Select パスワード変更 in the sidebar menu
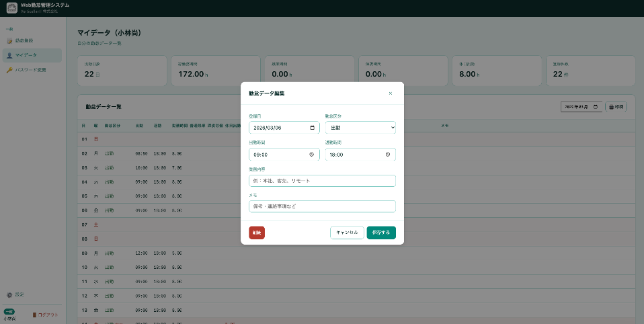The width and height of the screenshot is (644, 324). point(30,69)
